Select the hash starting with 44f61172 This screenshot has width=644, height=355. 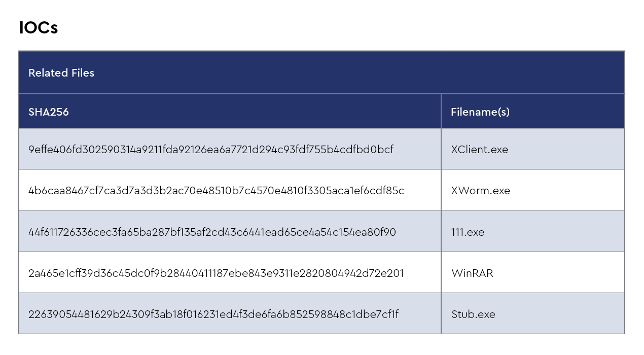tap(212, 232)
